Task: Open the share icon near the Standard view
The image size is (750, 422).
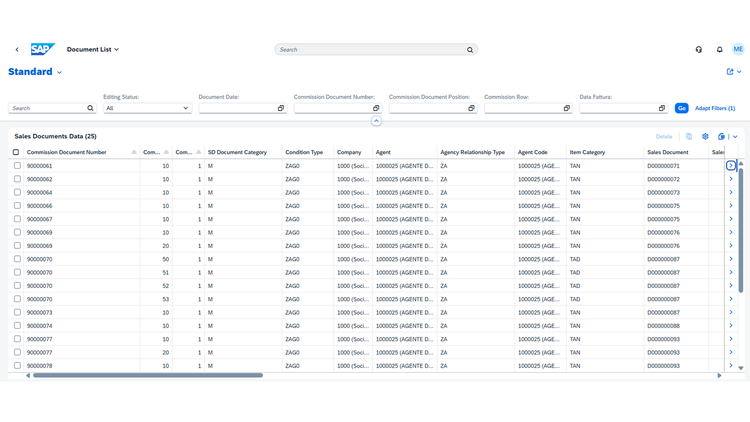Action: point(730,72)
